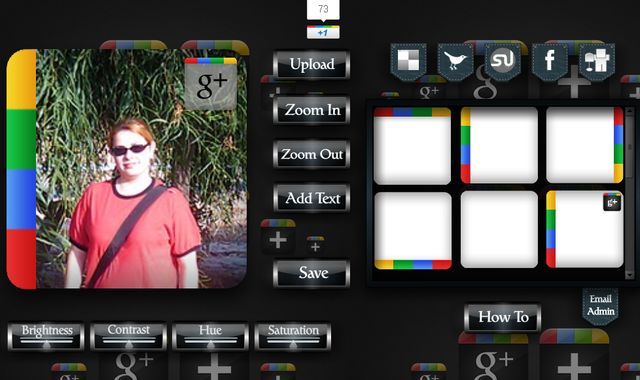
Task: Click the Zoom Out button
Action: [x=311, y=154]
